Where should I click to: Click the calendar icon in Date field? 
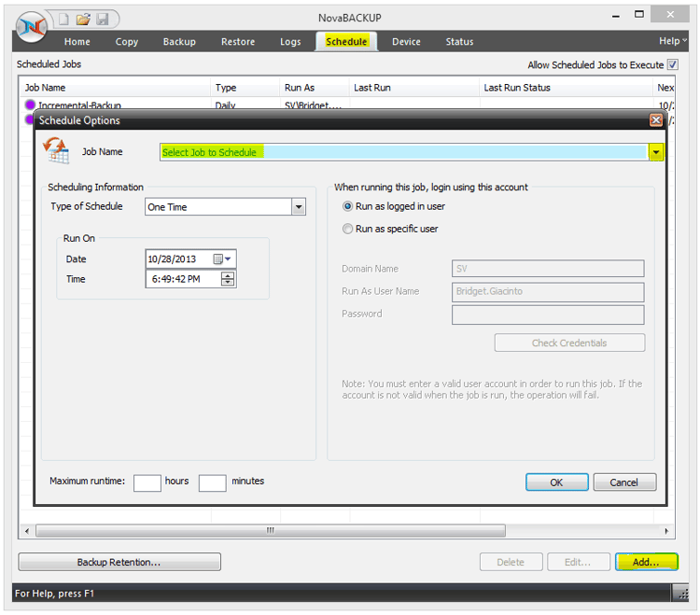217,259
